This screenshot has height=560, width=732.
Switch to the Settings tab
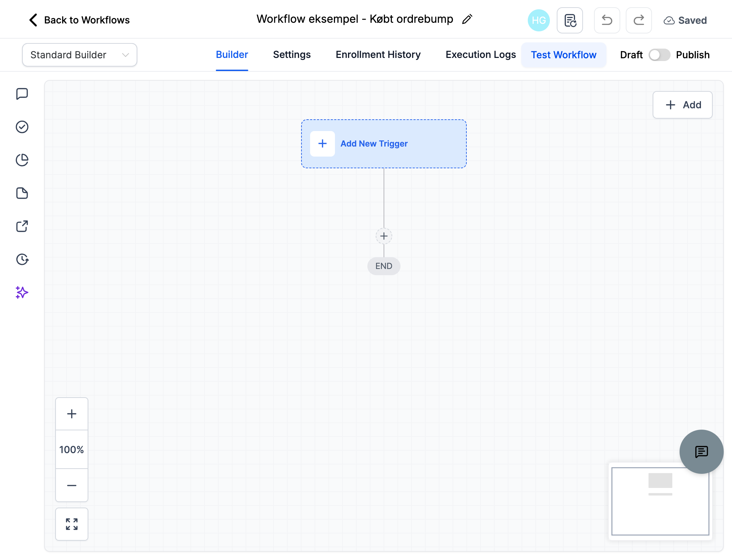pyautogui.click(x=292, y=54)
